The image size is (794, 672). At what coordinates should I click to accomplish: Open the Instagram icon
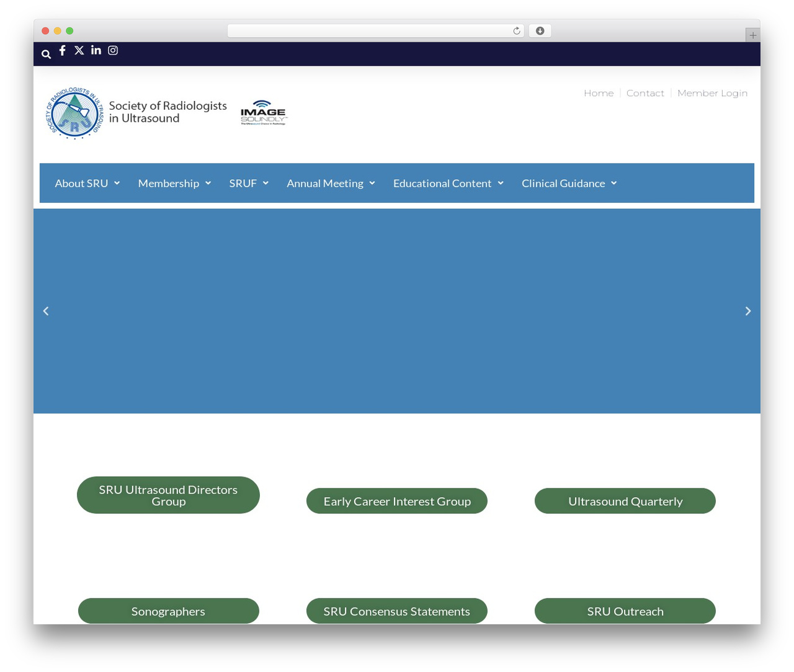click(113, 50)
